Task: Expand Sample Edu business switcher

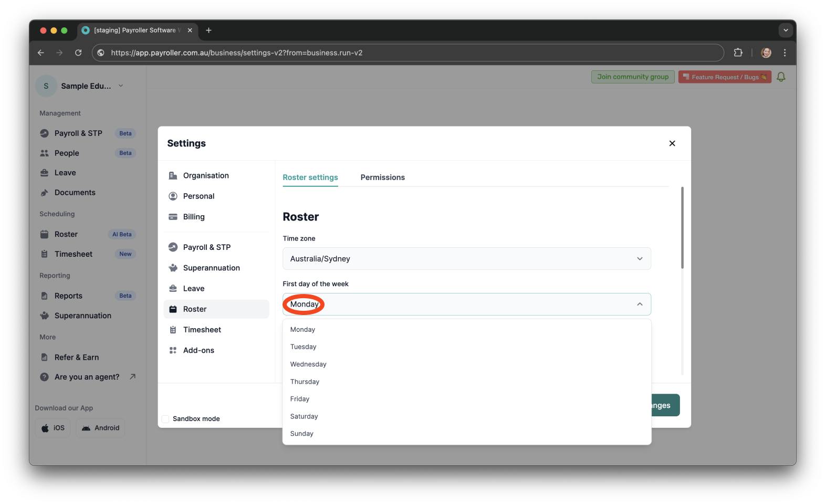Action: (80, 86)
